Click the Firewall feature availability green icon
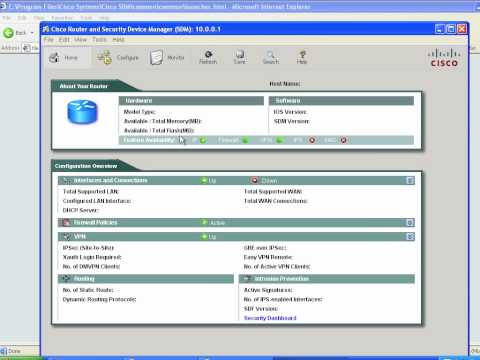480x360 pixels. [245, 140]
